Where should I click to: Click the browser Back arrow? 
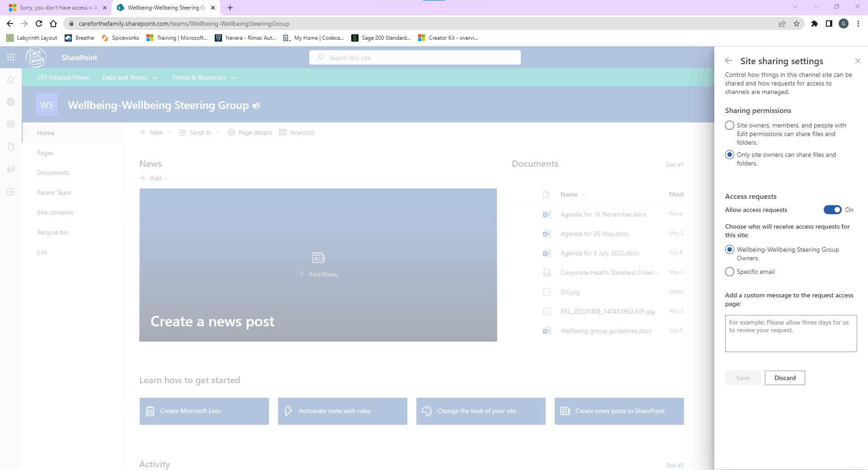10,23
